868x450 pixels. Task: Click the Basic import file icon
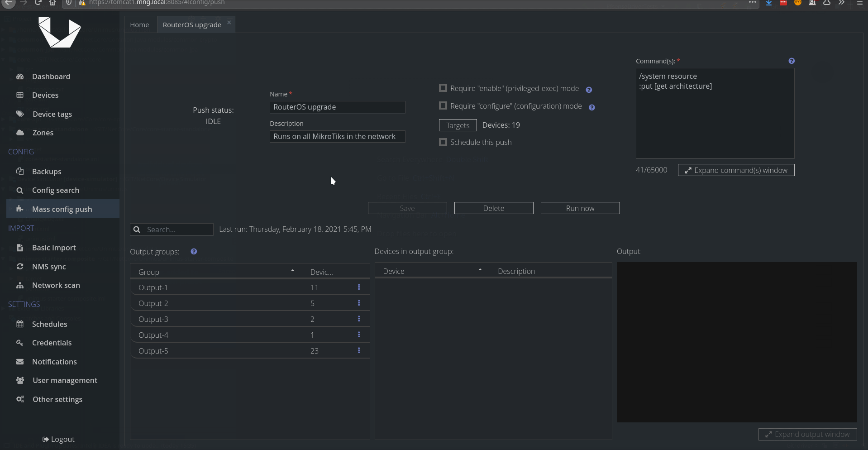pyautogui.click(x=20, y=248)
